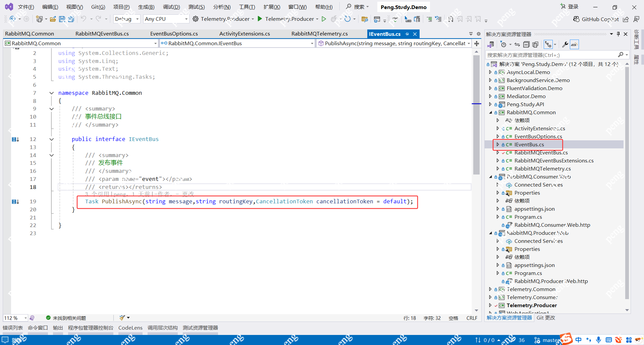Switch to the RabbitMQEventBus.cs tab
This screenshot has height=345, width=644.
coord(102,34)
